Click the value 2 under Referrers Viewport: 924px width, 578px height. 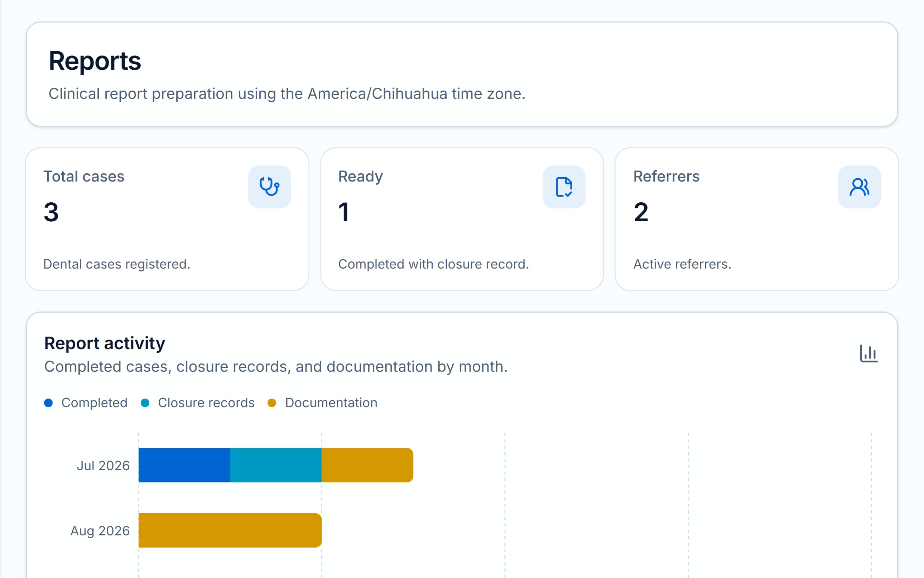click(x=641, y=212)
